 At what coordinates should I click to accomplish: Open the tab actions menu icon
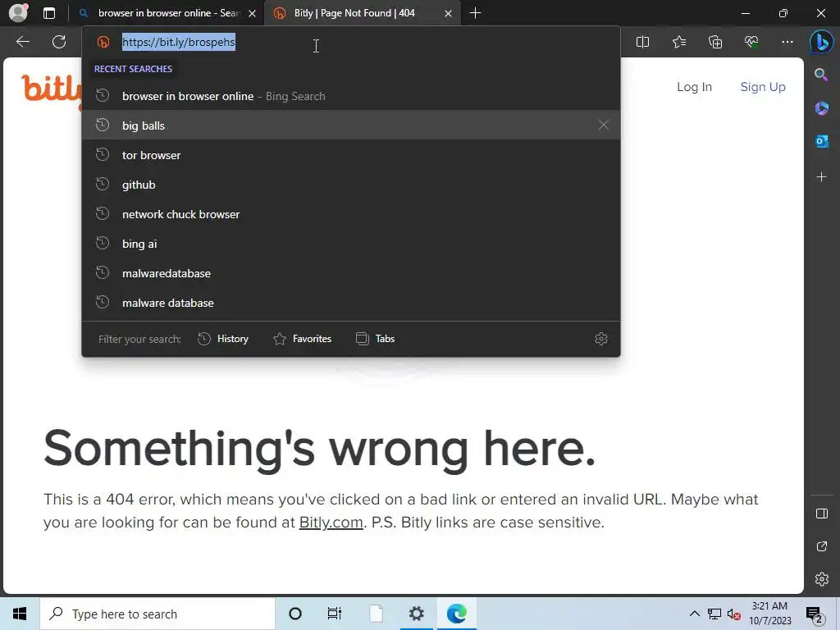coord(49,13)
